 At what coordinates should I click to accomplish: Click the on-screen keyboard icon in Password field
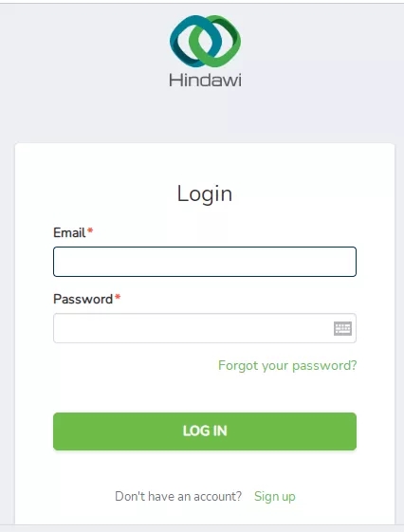(342, 328)
